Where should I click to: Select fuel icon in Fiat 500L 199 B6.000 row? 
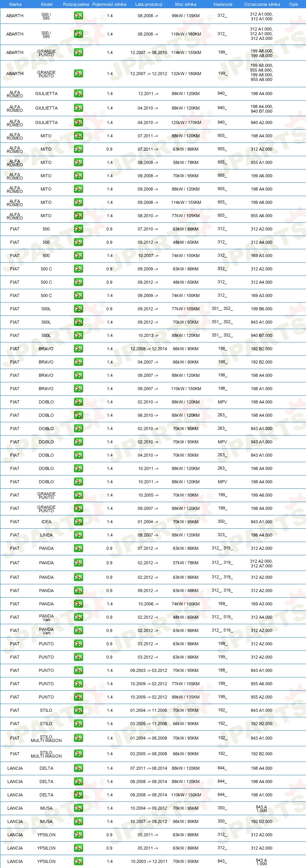pyautogui.click(x=78, y=309)
